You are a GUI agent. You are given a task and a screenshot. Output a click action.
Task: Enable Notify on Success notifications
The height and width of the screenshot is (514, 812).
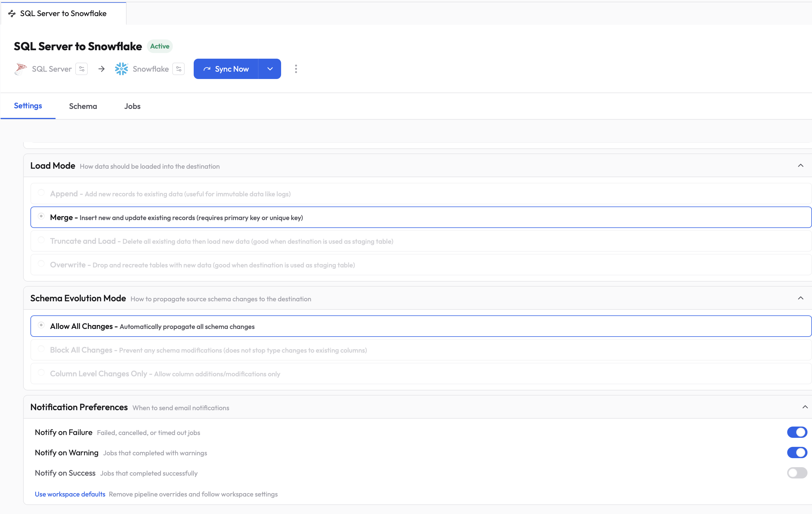click(796, 473)
